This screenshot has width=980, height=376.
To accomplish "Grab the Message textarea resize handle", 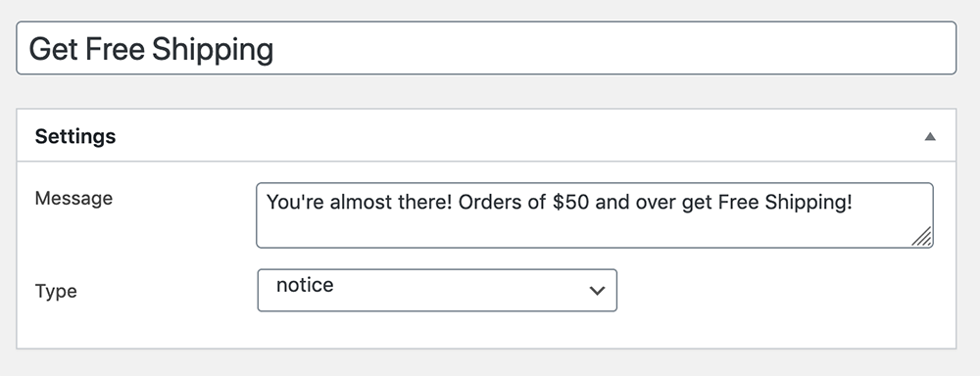I will [x=922, y=237].
